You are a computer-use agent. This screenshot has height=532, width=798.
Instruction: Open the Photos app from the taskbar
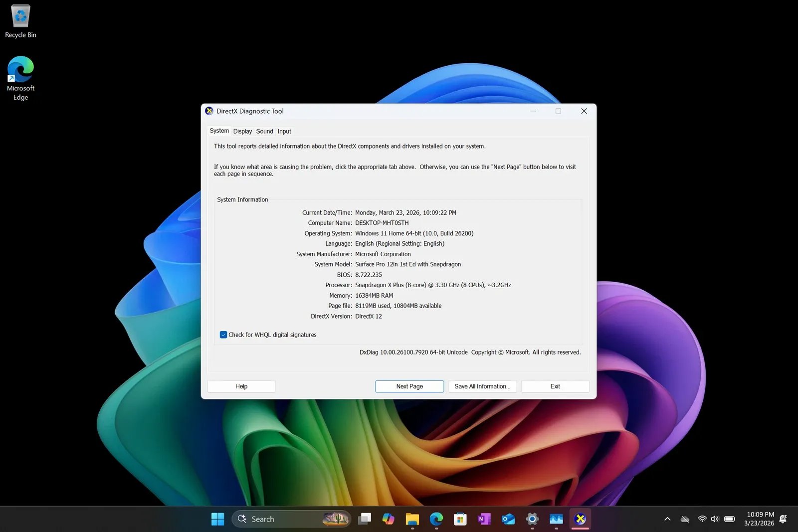556,519
